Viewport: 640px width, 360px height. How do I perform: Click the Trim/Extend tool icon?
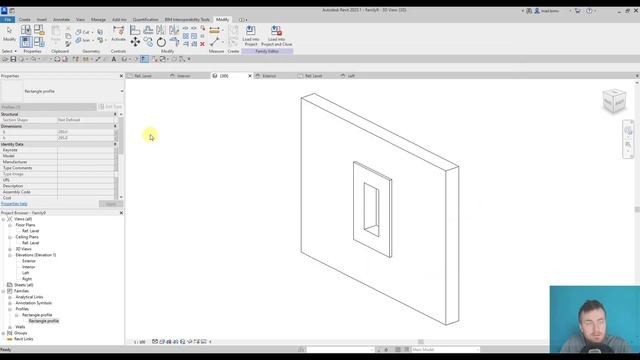174,42
